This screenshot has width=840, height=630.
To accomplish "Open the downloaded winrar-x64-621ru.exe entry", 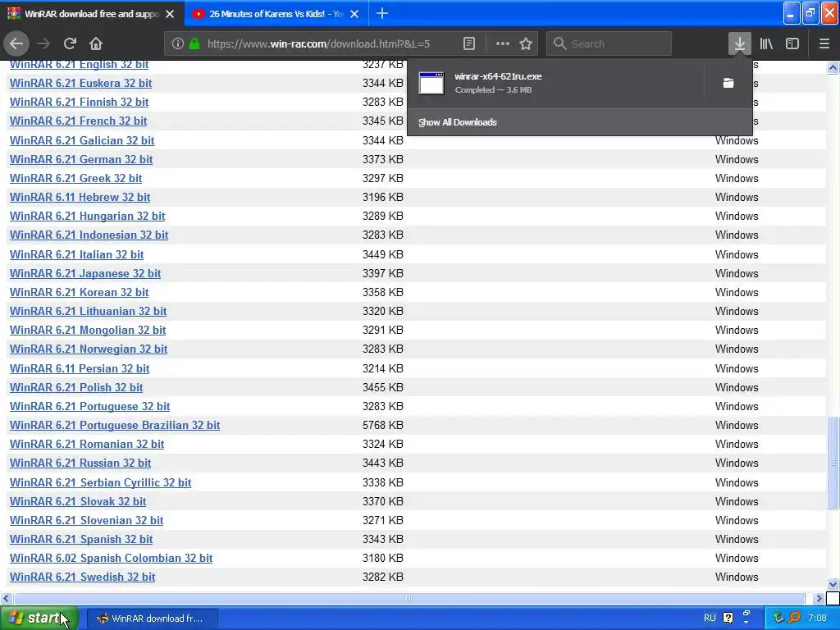I will (555, 83).
